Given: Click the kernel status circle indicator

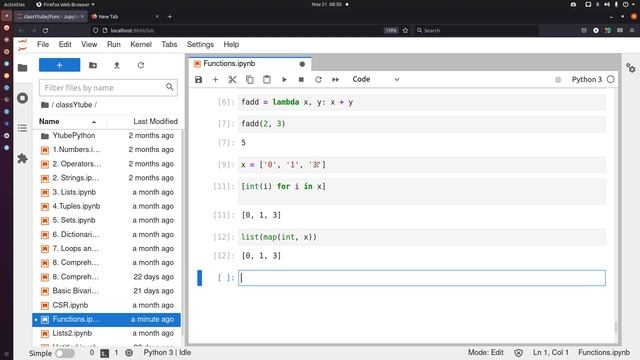Looking at the screenshot, I should [610, 79].
